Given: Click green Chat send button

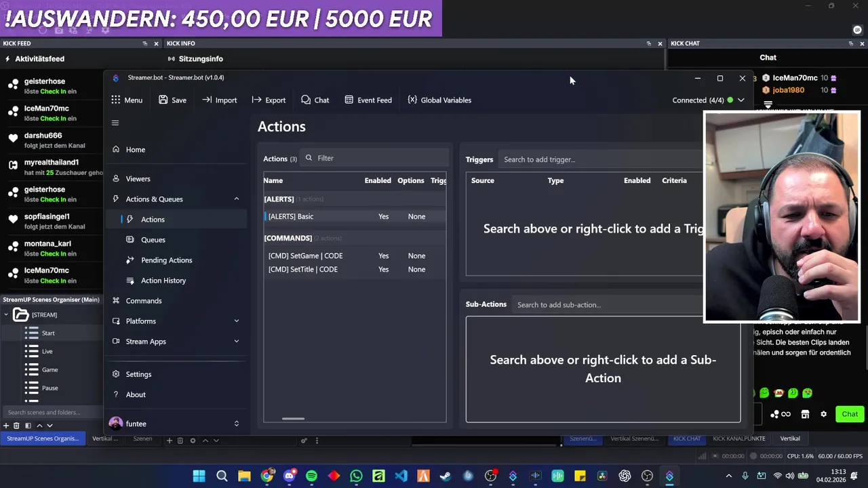Looking at the screenshot, I should pyautogui.click(x=850, y=414).
